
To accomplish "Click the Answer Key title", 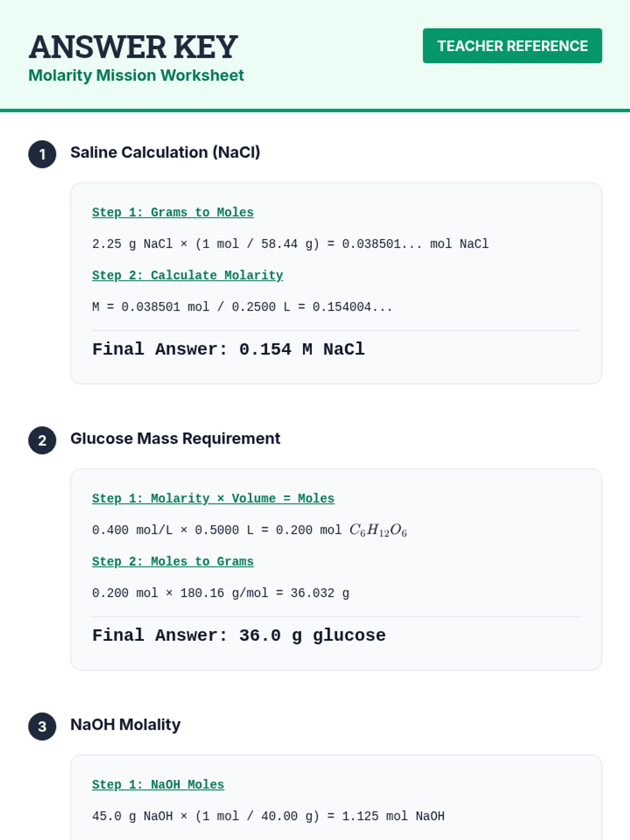I will [x=133, y=47].
